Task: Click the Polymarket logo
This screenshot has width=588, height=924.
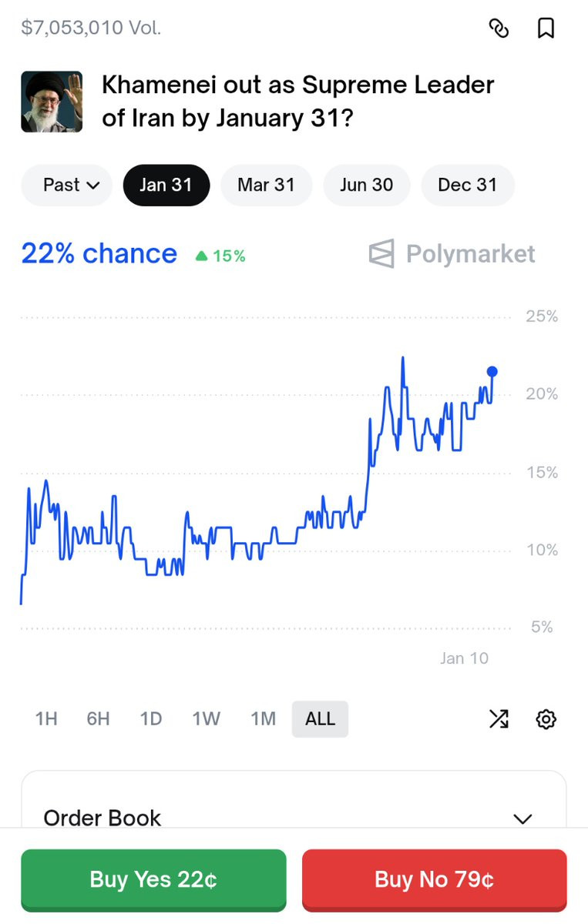Action: (452, 253)
